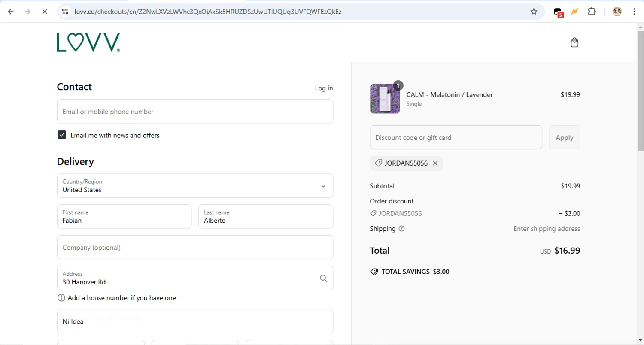Click the Apply discount button
The image size is (644, 345).
[x=564, y=137]
